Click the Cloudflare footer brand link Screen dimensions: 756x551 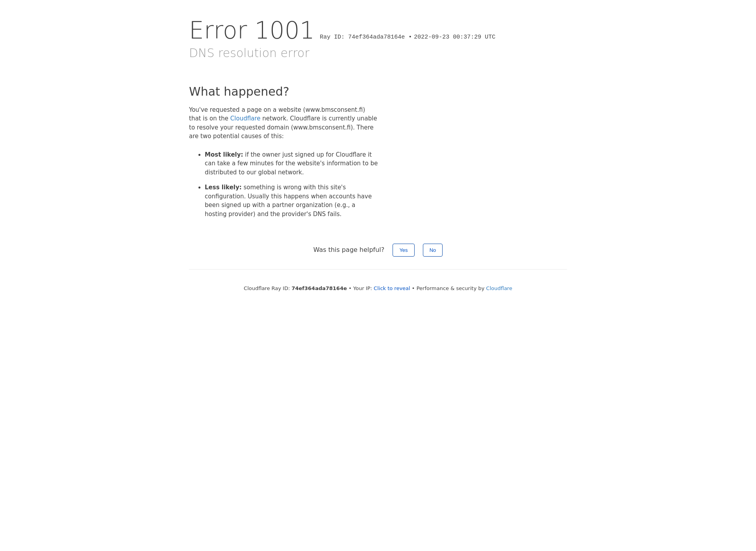click(499, 288)
